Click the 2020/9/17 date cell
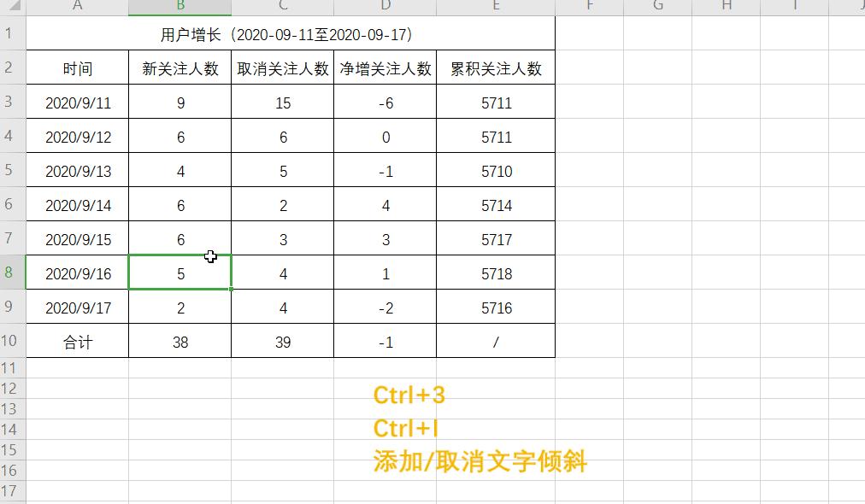The image size is (865, 504). [x=77, y=308]
